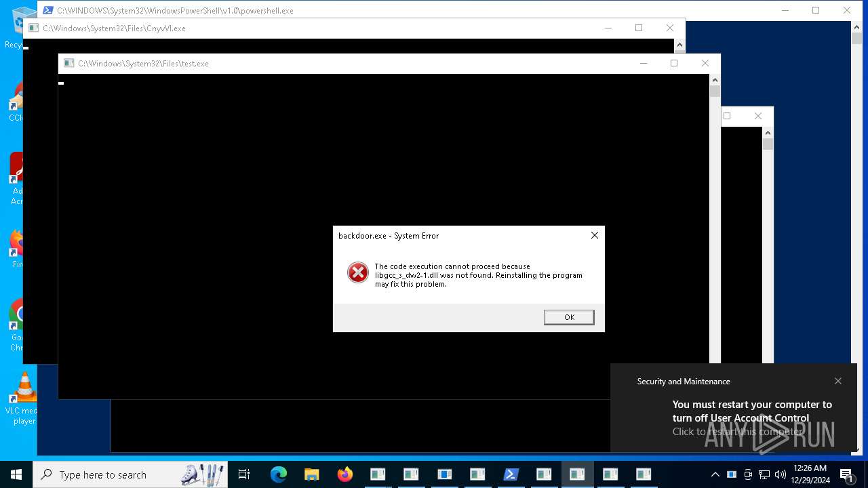The image size is (868, 488).
Task: Close the powershell.exe window
Action: (x=847, y=10)
